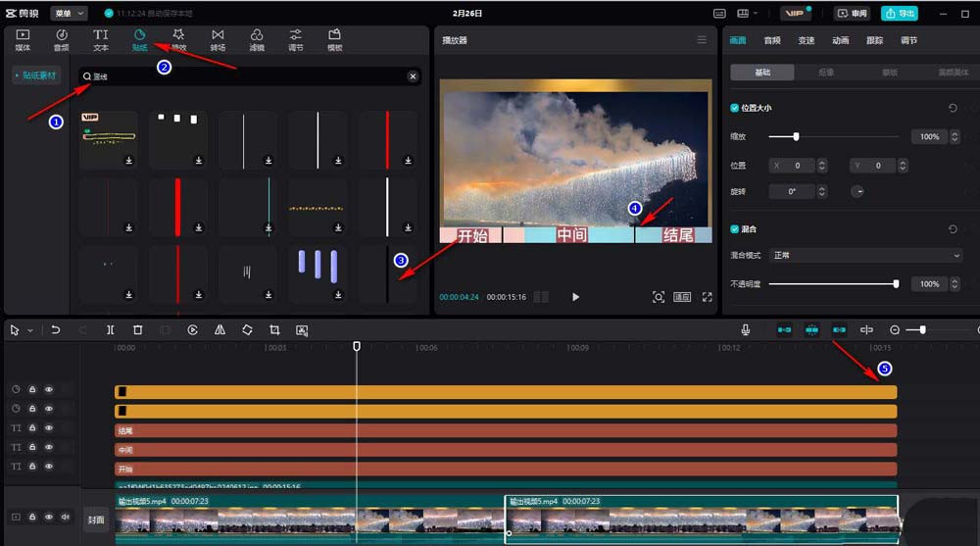Click the 封面 cover button on the video track
Viewport: 980px width, 546px height.
(95, 520)
